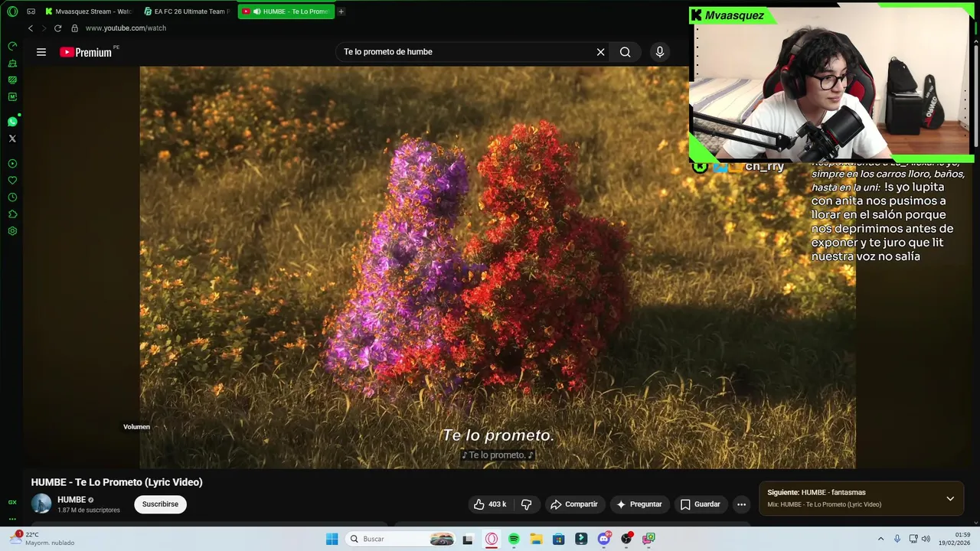
Task: Open the Opera GX main menu logo
Action: [x=12, y=11]
